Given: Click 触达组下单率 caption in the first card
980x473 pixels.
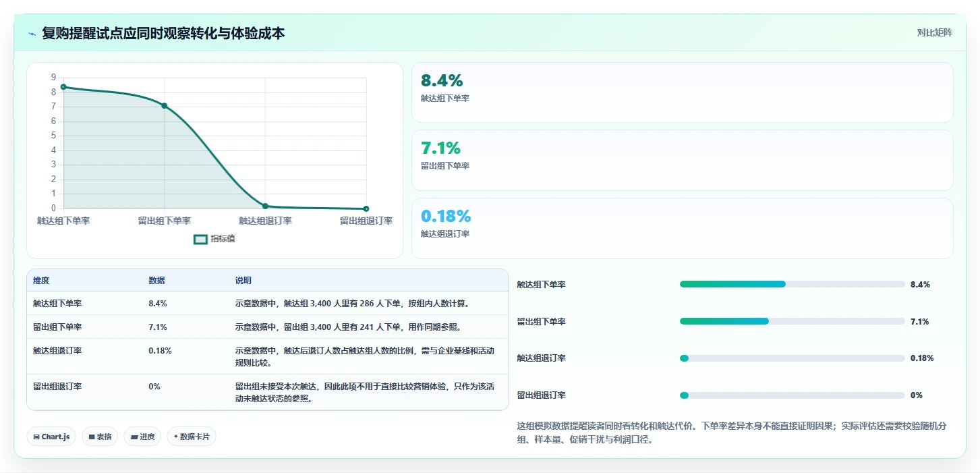Looking at the screenshot, I should pos(445,99).
